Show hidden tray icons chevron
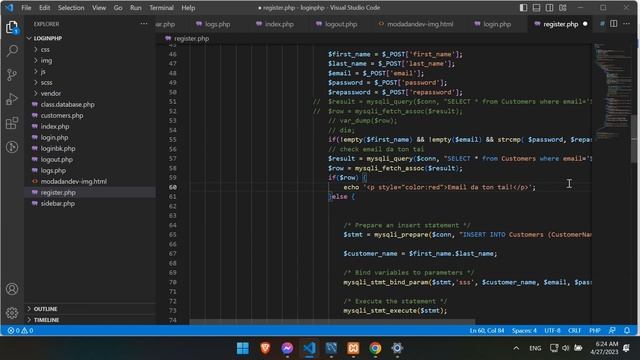This screenshot has width=640, height=360. click(x=516, y=348)
